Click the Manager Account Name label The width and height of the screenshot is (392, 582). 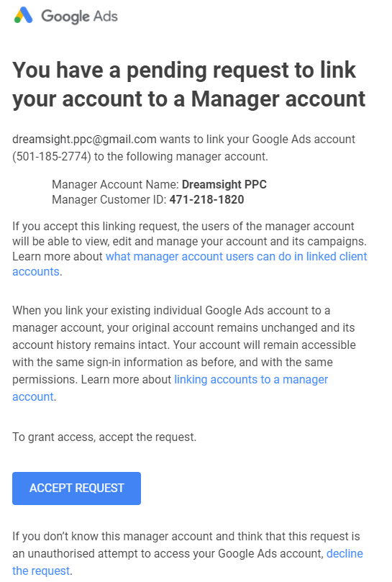[116, 184]
